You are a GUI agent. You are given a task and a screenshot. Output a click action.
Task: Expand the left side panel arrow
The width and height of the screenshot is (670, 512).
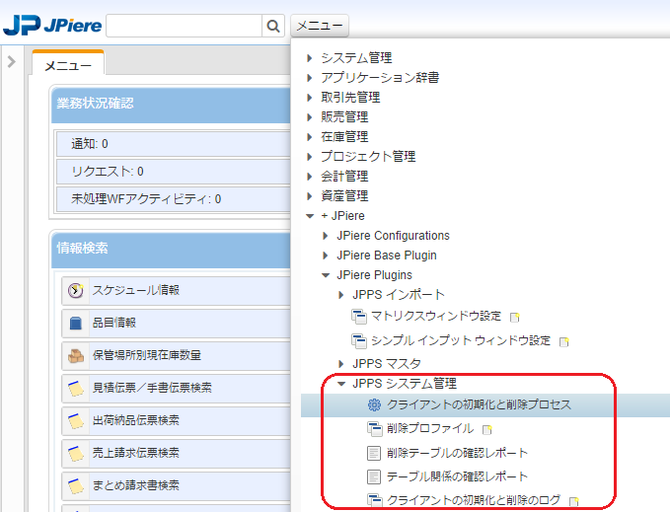tap(12, 62)
